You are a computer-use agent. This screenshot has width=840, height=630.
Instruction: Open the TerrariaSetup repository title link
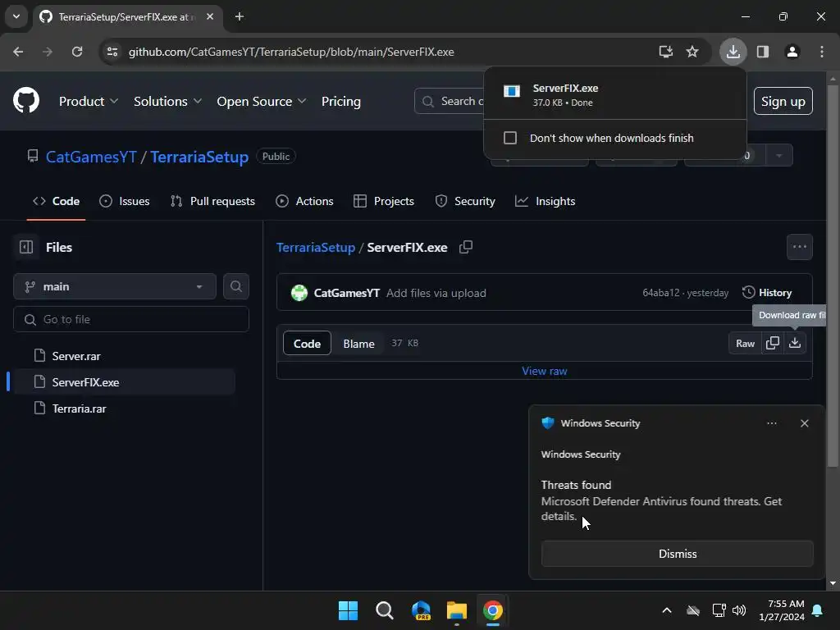(x=199, y=157)
